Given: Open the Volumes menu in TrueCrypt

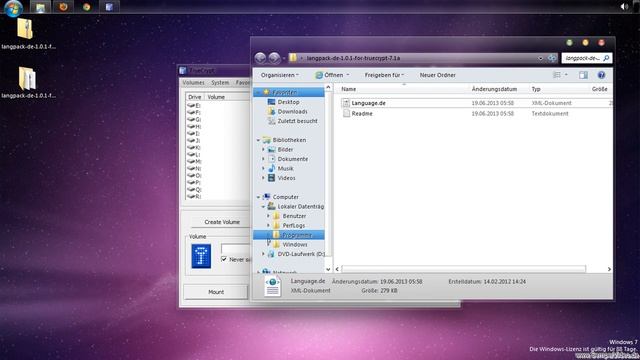Looking at the screenshot, I should [x=193, y=82].
